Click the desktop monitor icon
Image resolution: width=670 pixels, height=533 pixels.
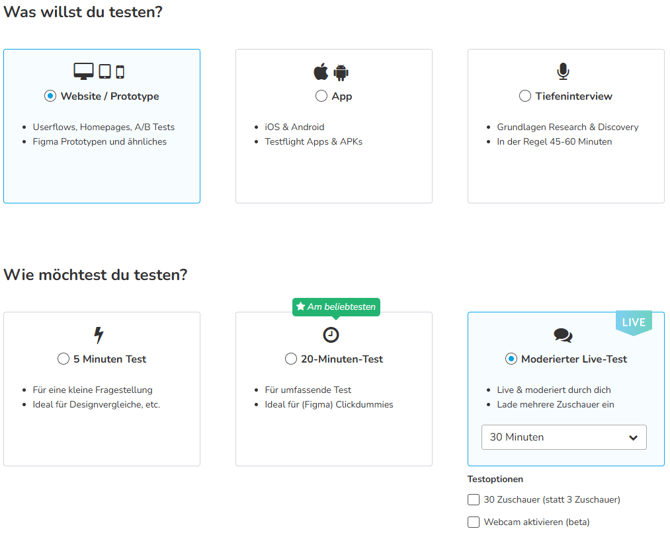coord(83,71)
